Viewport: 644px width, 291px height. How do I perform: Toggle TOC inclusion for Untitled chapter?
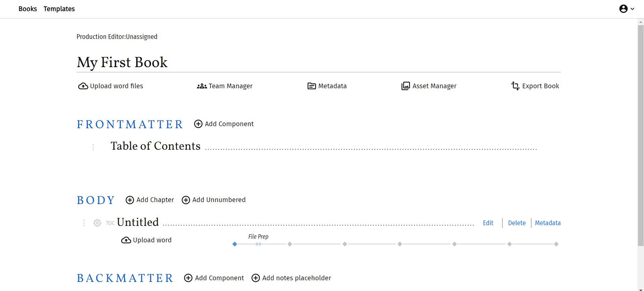pos(110,223)
